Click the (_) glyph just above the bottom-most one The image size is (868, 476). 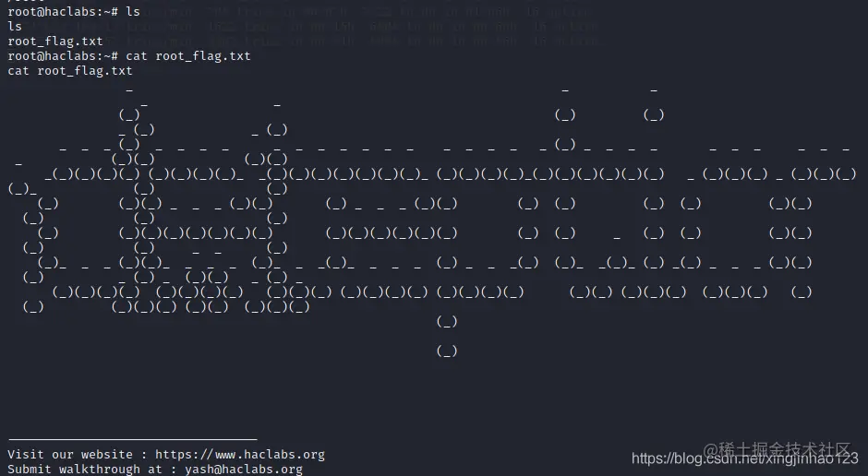click(x=447, y=321)
